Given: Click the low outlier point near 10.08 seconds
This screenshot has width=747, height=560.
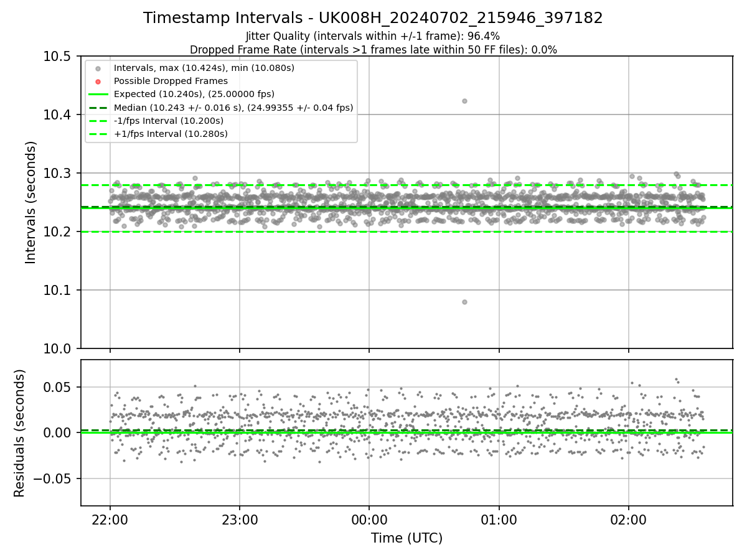Looking at the screenshot, I should [x=464, y=302].
